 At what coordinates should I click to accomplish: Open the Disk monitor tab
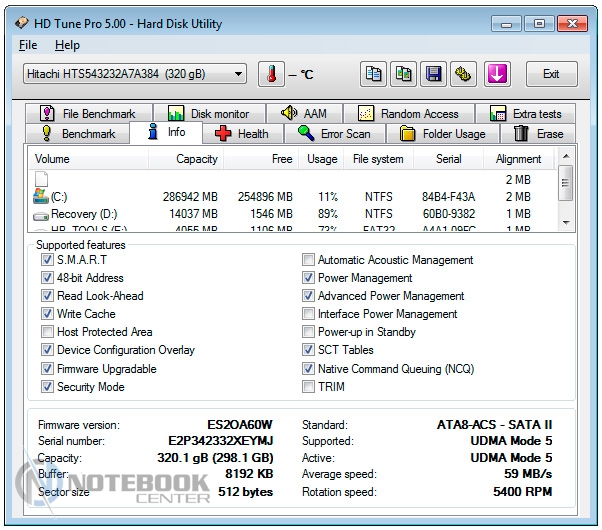coord(215,114)
